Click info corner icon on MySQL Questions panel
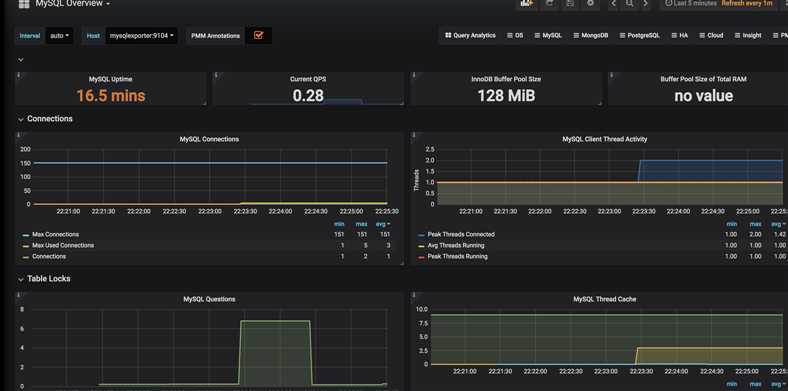 pos(19,296)
